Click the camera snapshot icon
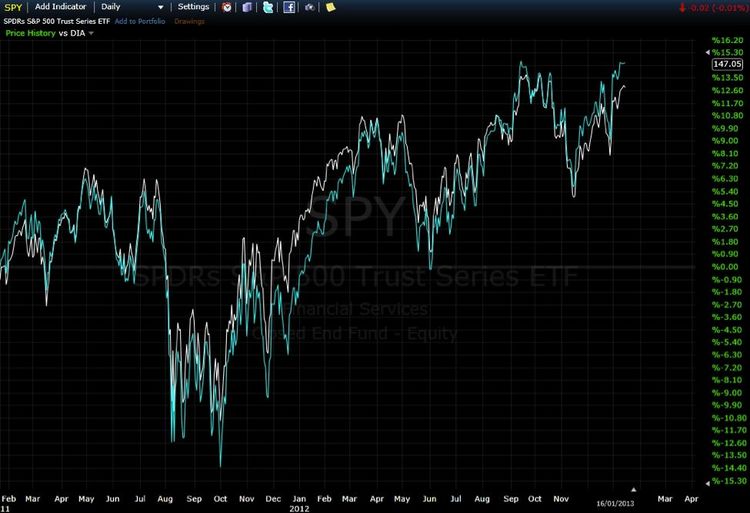 [x=310, y=7]
